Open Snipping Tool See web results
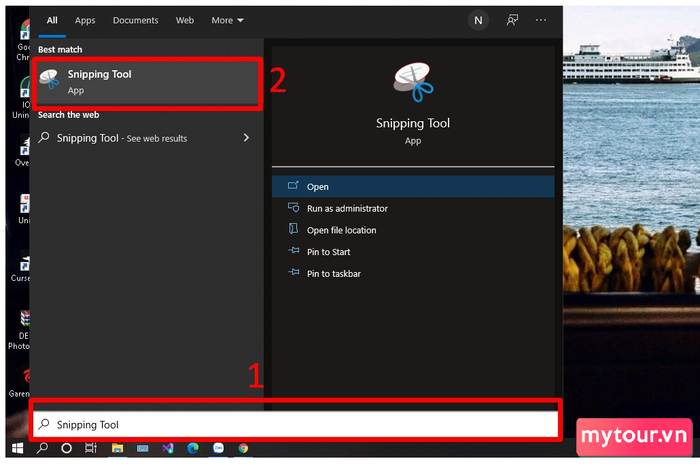Image resolution: width=700 pixels, height=466 pixels. pos(147,138)
